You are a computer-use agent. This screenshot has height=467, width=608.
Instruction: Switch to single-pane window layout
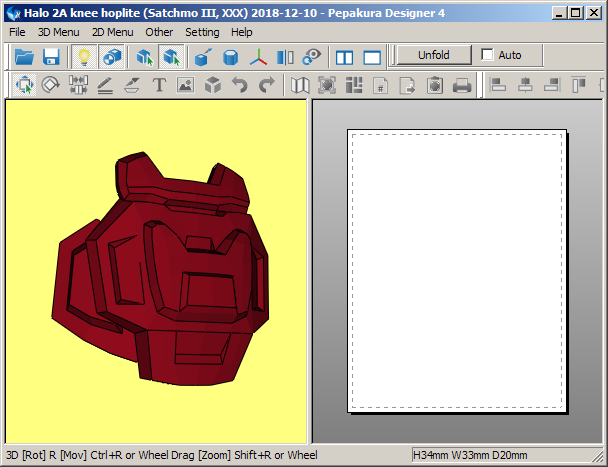pyautogui.click(x=372, y=57)
